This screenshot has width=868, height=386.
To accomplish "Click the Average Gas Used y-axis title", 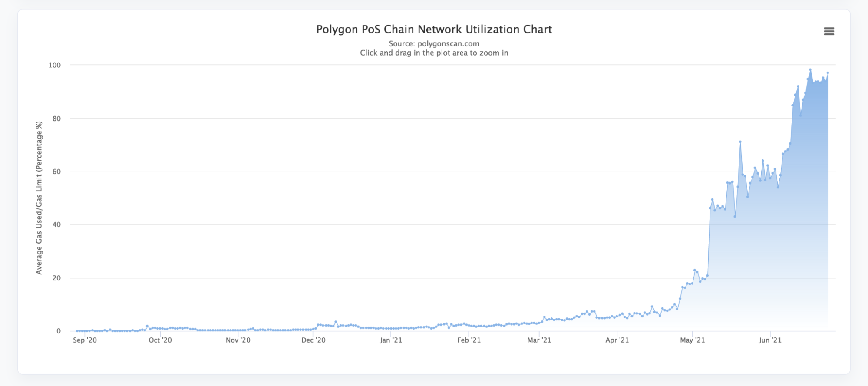I will 39,198.
